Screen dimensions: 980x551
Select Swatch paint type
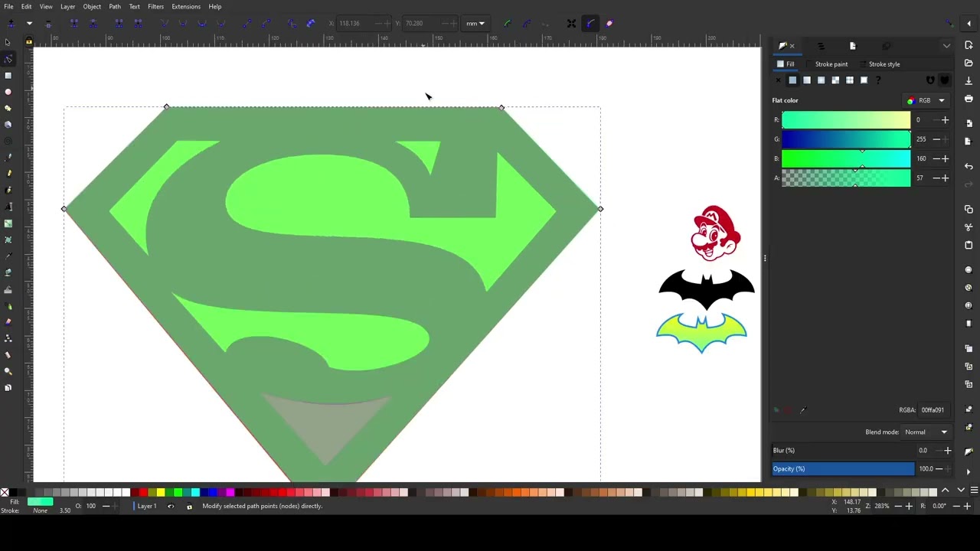click(x=864, y=80)
